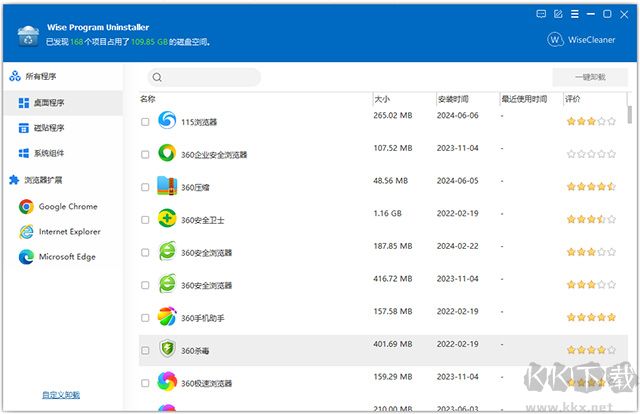Image resolution: width=640 pixels, height=414 pixels.
Task: Click the 磁贴程序 tile icon
Action: [24, 128]
